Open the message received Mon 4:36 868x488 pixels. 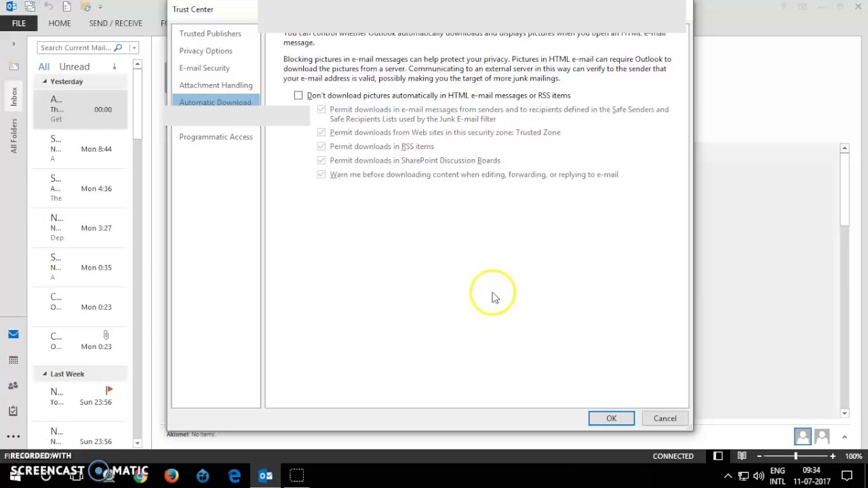(80, 188)
